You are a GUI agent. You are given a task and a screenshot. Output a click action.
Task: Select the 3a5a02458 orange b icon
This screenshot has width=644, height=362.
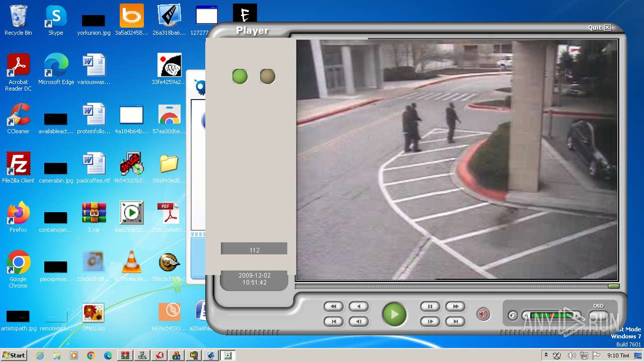pos(131,20)
